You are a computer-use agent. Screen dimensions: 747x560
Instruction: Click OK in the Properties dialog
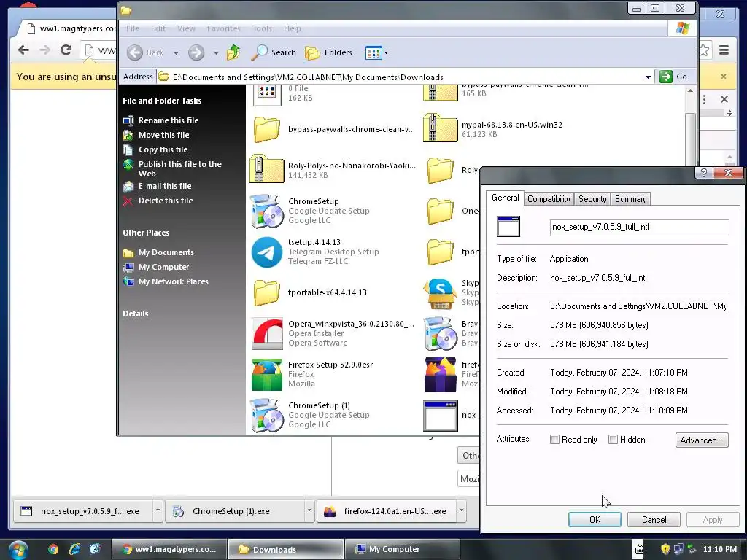(595, 519)
